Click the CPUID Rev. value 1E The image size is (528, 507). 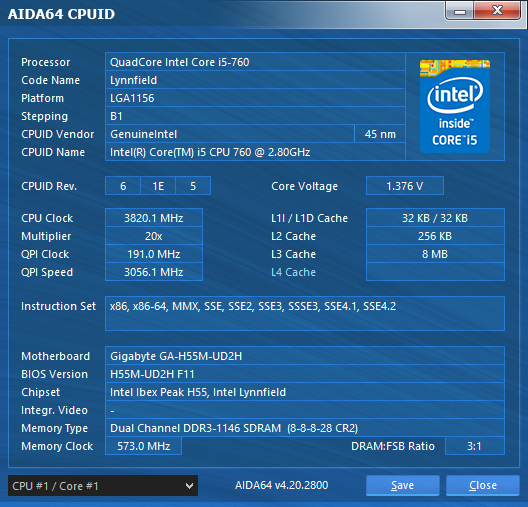pos(158,186)
